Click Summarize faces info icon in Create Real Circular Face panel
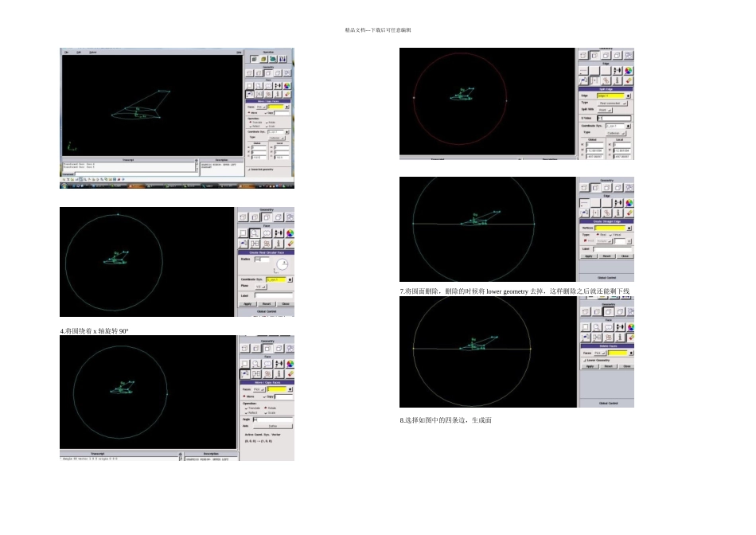 279,244
